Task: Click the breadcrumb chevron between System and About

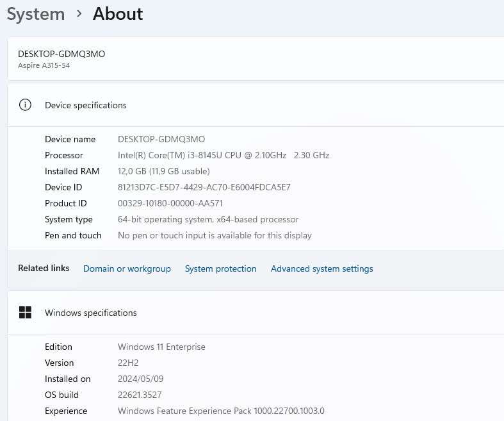Action: pos(79,14)
